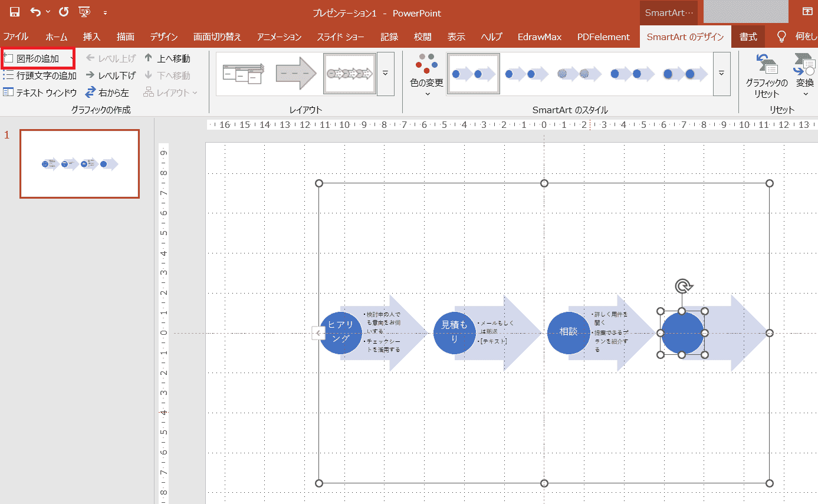Open text pane arrow on SmartArt left edge
This screenshot has height=504, width=818.
tap(317, 334)
